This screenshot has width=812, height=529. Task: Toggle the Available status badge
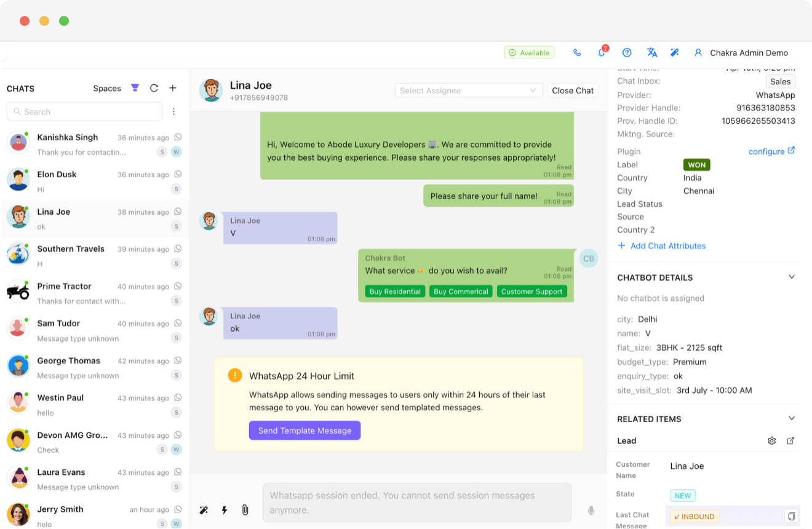point(529,53)
